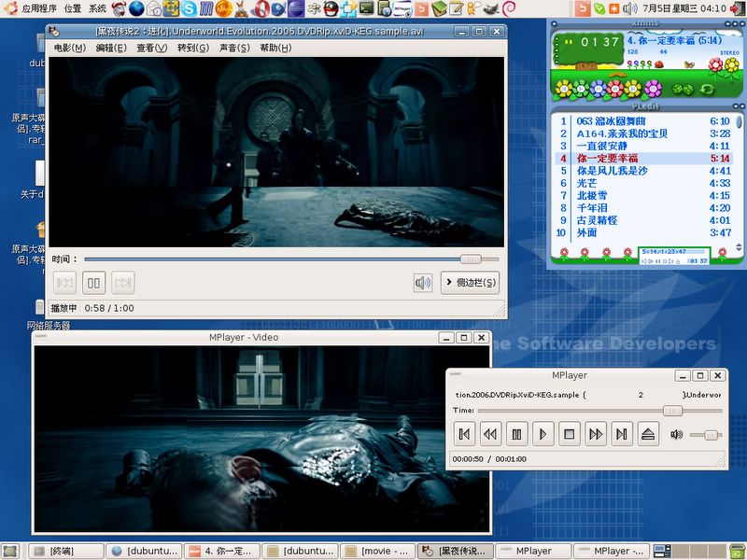
Task: Click the panel clock showing 7月5日星期三
Action: 684,8
